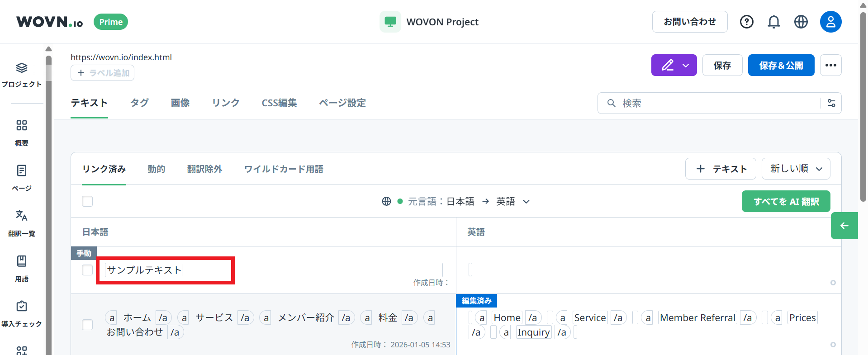Click the status circle in the Home Service row
The height and width of the screenshot is (355, 868).
833,345
